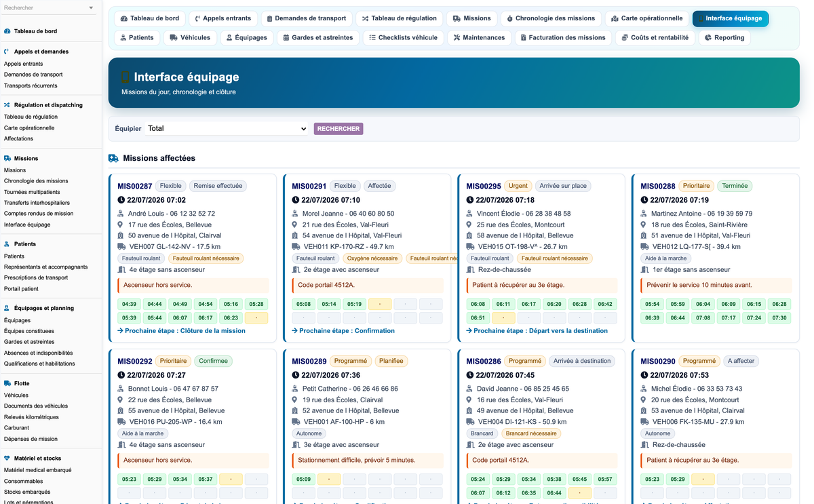
Task: Click the Urgent badge on MIS00295
Action: pyautogui.click(x=518, y=186)
